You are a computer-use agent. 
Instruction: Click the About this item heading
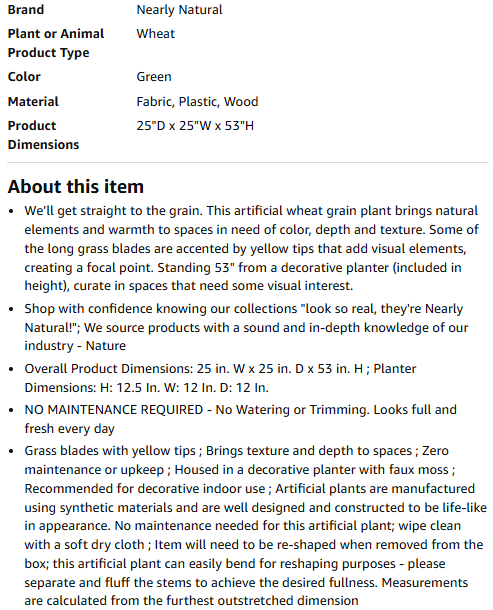click(x=76, y=186)
